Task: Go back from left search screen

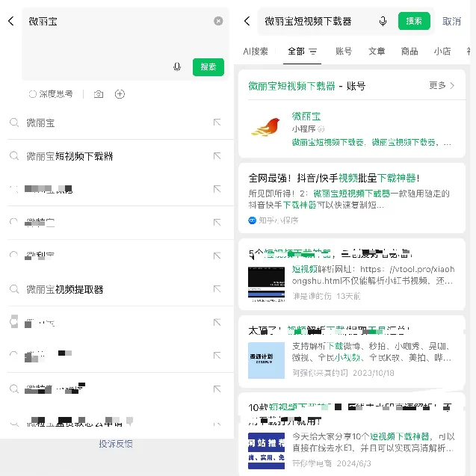Action: coord(11,21)
